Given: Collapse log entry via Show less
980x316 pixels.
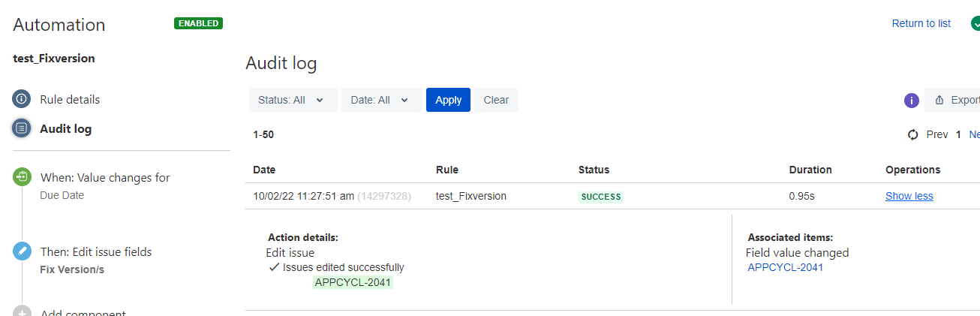Looking at the screenshot, I should coord(909,196).
